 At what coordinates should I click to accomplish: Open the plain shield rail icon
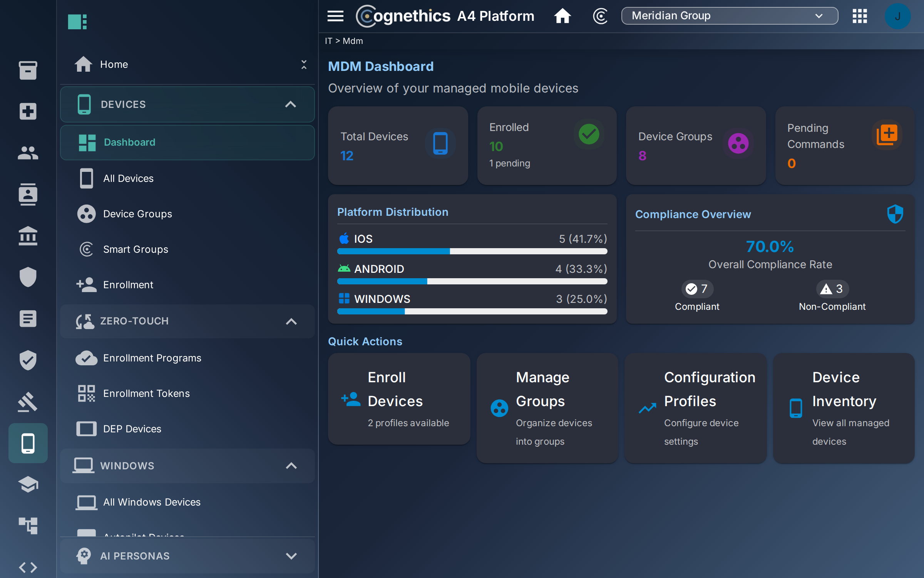tap(28, 277)
